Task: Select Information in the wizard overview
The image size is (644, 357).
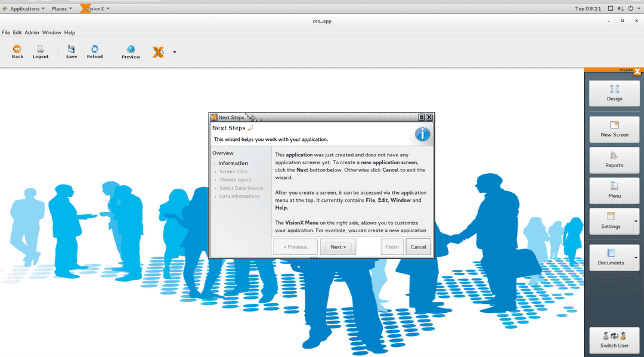Action: point(233,163)
